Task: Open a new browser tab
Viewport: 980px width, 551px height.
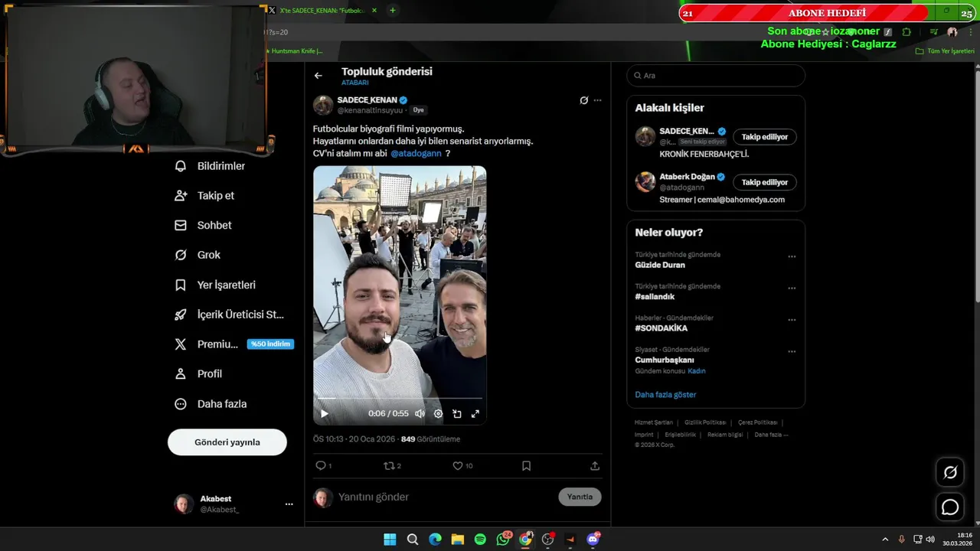Action: click(393, 11)
